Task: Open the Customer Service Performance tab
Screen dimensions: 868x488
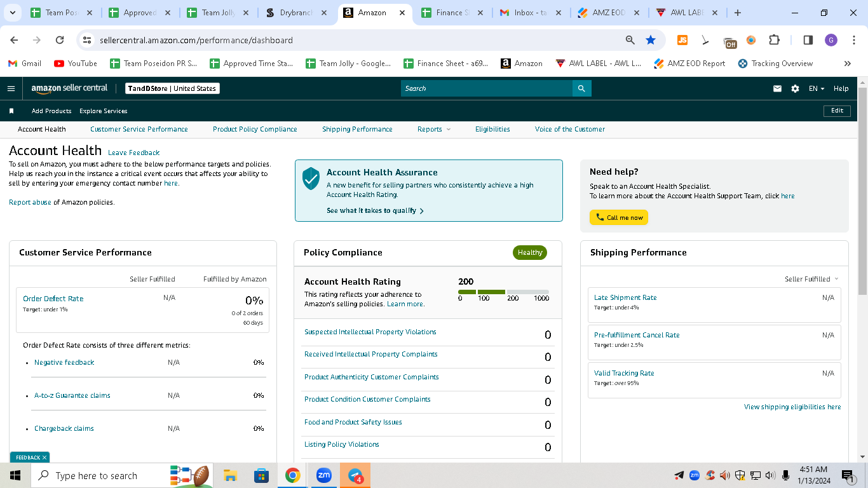Action: 139,130
